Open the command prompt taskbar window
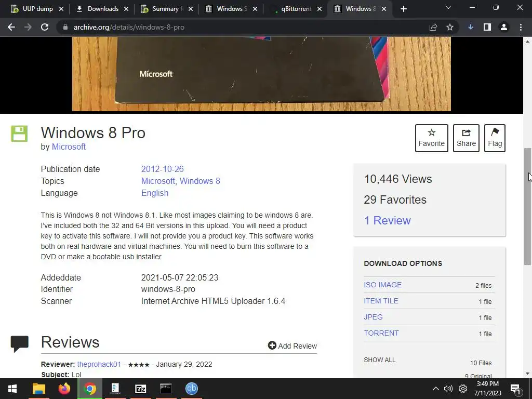Viewport: 532px width, 399px height. pos(166,389)
